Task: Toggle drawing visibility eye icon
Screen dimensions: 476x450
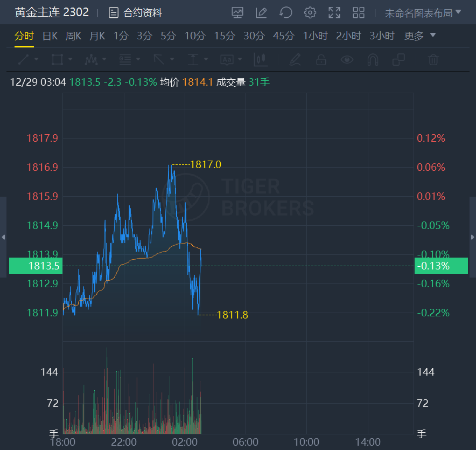Action: [x=347, y=59]
